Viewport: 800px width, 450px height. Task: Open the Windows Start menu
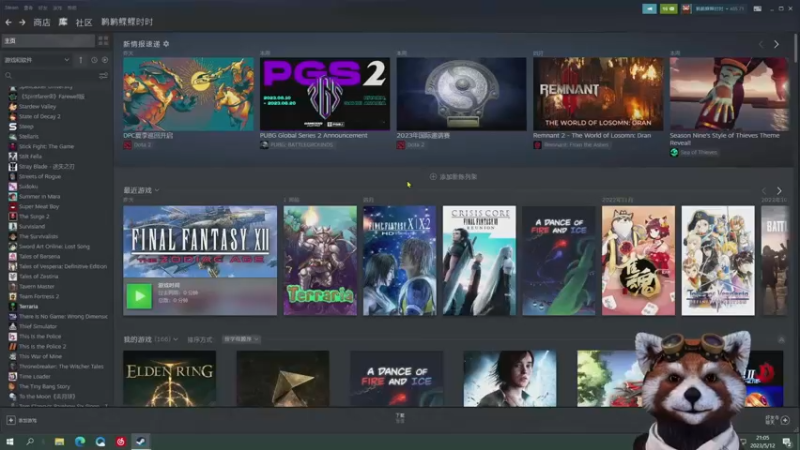(10, 441)
